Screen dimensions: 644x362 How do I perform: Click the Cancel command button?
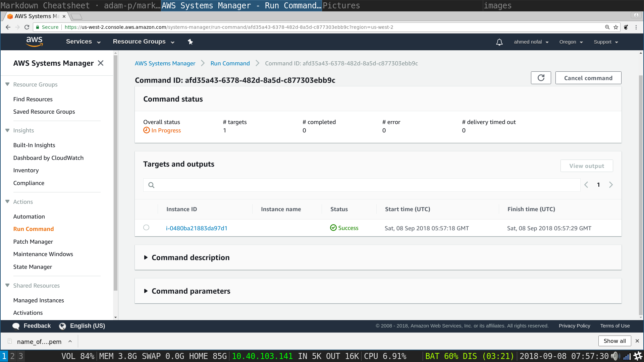click(x=588, y=78)
